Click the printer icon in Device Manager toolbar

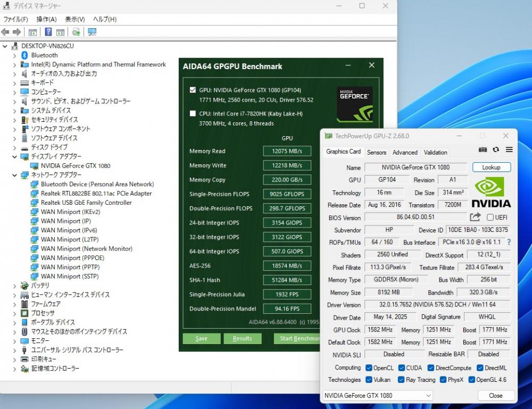coord(76,32)
